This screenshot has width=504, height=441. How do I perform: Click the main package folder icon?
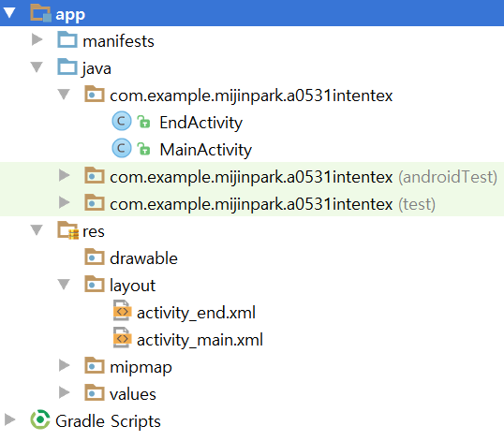pos(95,94)
